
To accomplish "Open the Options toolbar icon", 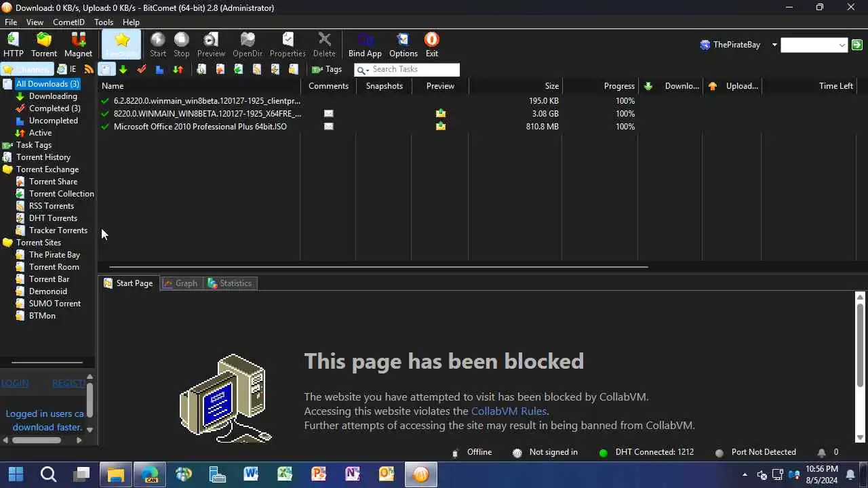I will point(403,45).
